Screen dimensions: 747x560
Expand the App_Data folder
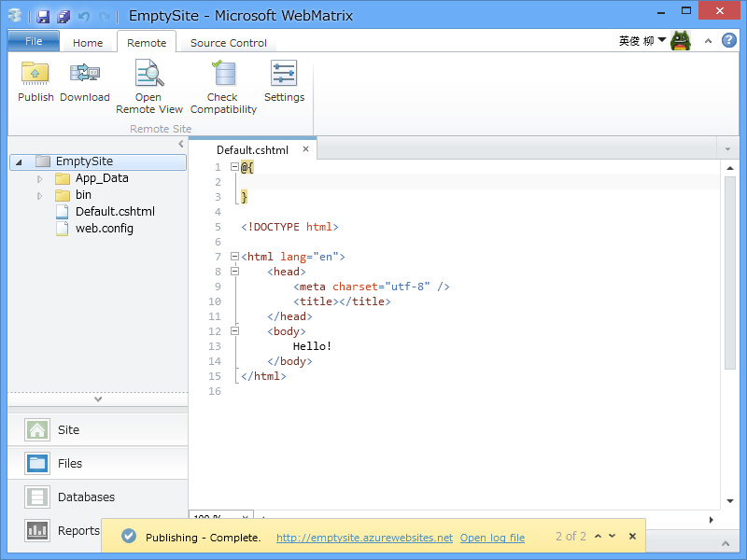click(x=39, y=179)
